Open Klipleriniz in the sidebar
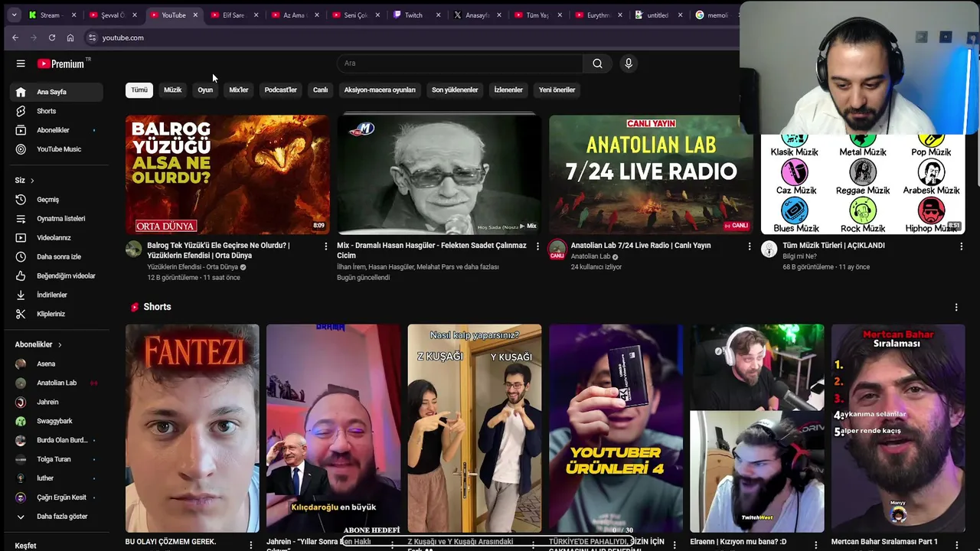Image resolution: width=980 pixels, height=551 pixels. point(57,315)
